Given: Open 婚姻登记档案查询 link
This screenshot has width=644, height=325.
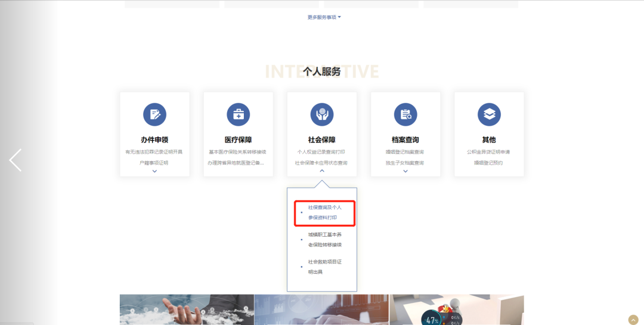Looking at the screenshot, I should click(405, 152).
